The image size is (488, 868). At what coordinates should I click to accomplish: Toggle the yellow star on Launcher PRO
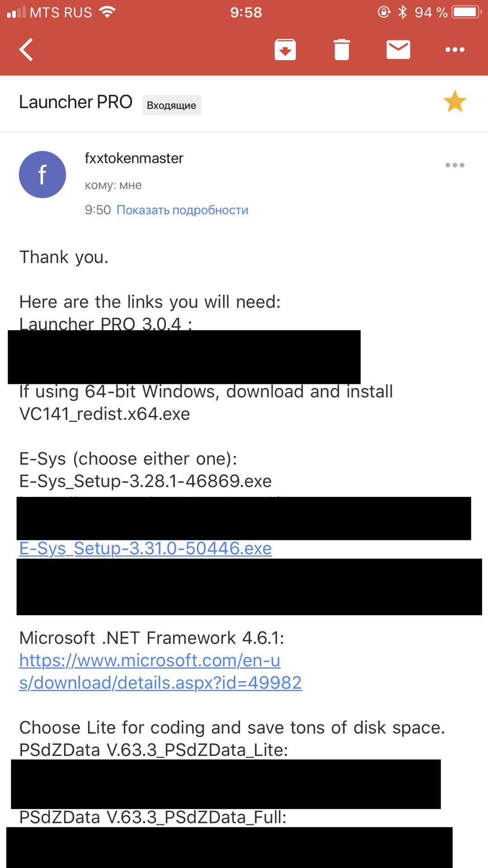point(455,101)
